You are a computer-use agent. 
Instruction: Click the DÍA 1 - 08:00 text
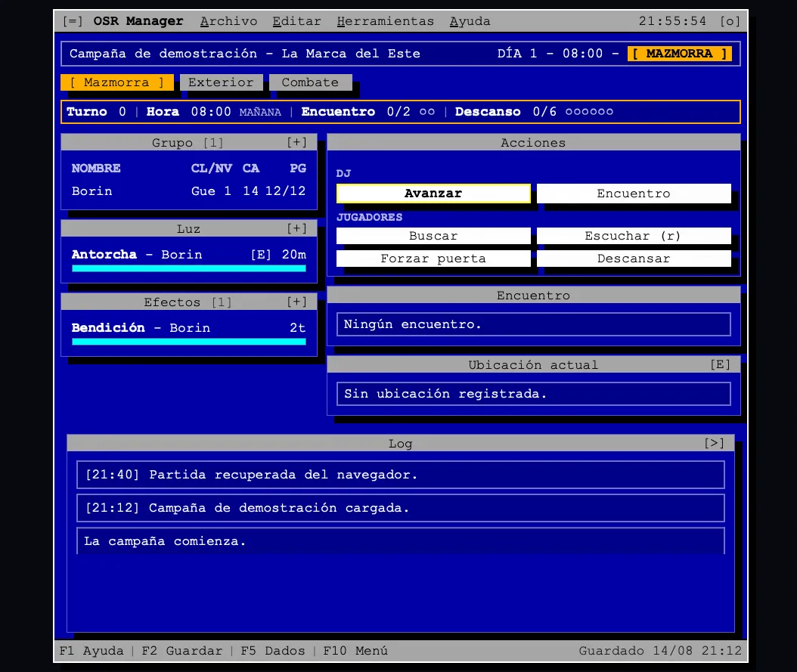pyautogui.click(x=550, y=54)
